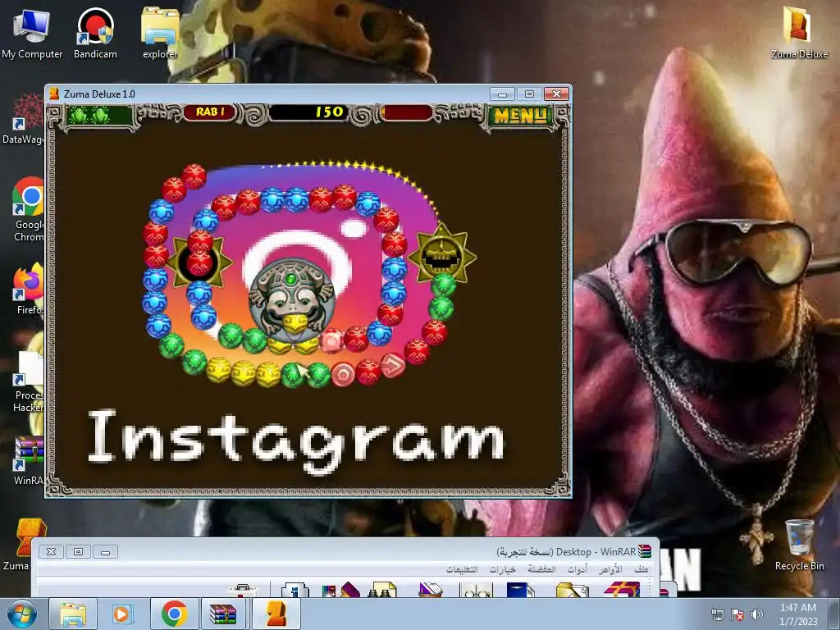Viewport: 840px width, 630px height.
Task: Select Google Chrome desktop shortcut
Action: 29,209
